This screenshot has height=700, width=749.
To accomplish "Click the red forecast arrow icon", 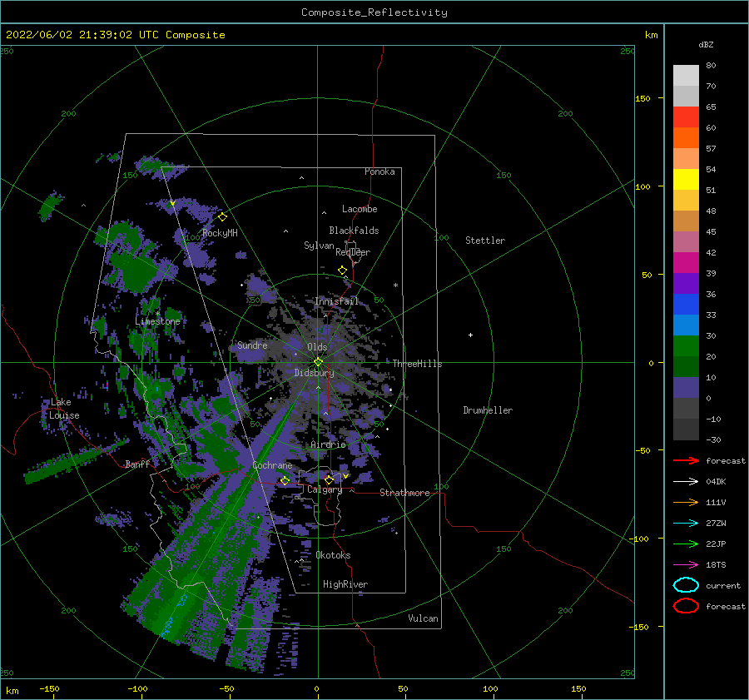I will pos(686,460).
